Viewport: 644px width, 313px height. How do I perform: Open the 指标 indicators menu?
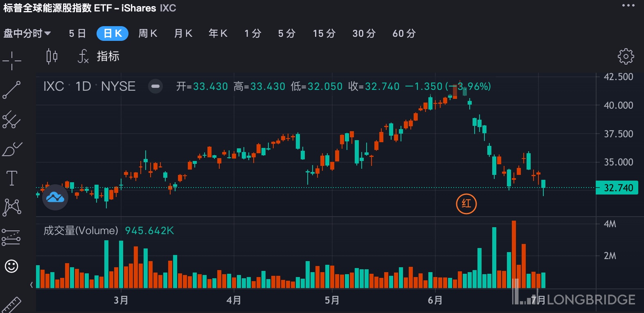coord(99,56)
